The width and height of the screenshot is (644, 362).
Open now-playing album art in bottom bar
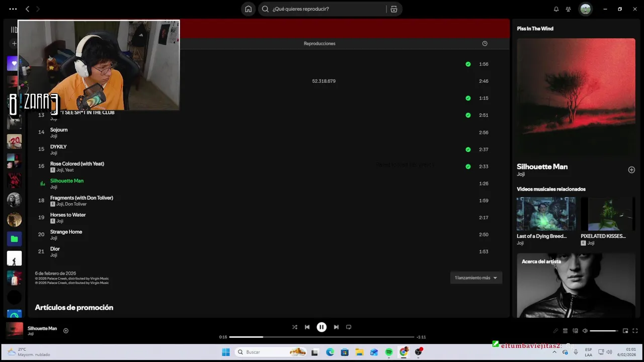tap(15, 330)
